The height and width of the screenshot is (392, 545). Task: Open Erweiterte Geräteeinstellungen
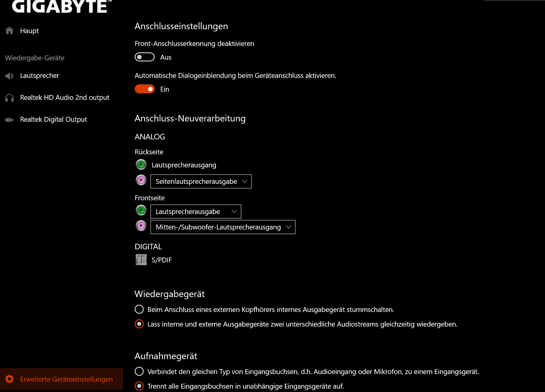point(62,379)
